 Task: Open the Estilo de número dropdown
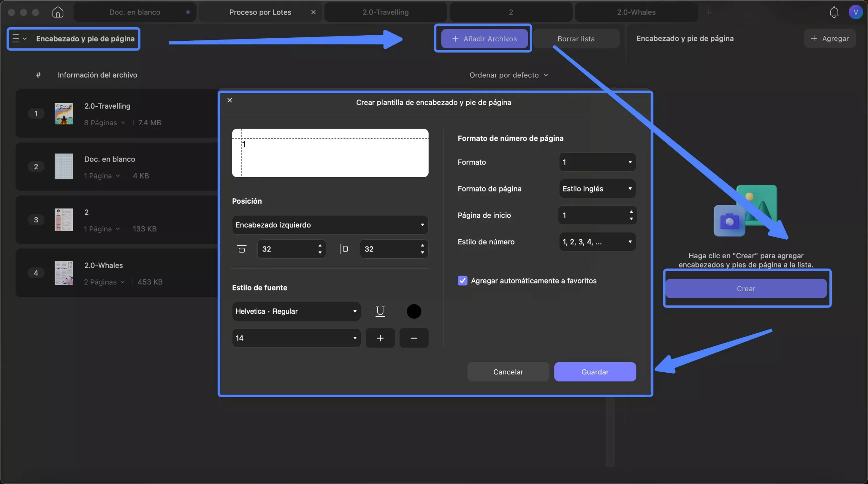click(597, 242)
